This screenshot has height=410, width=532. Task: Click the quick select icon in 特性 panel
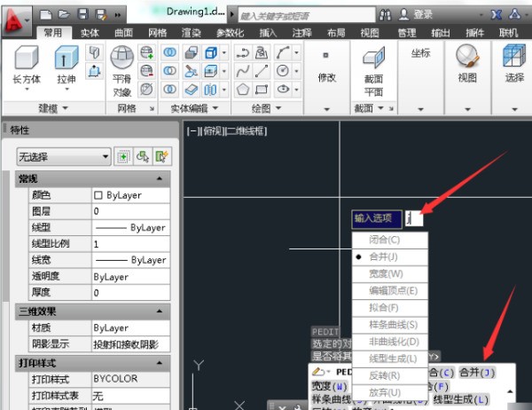[x=161, y=156]
